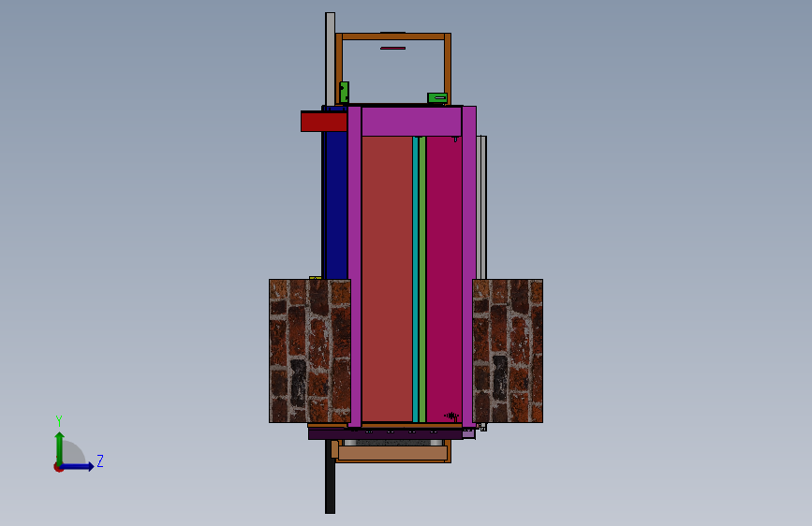Select the small red slot inside the top frame
Screen dimensions: 812x526
(x=393, y=48)
